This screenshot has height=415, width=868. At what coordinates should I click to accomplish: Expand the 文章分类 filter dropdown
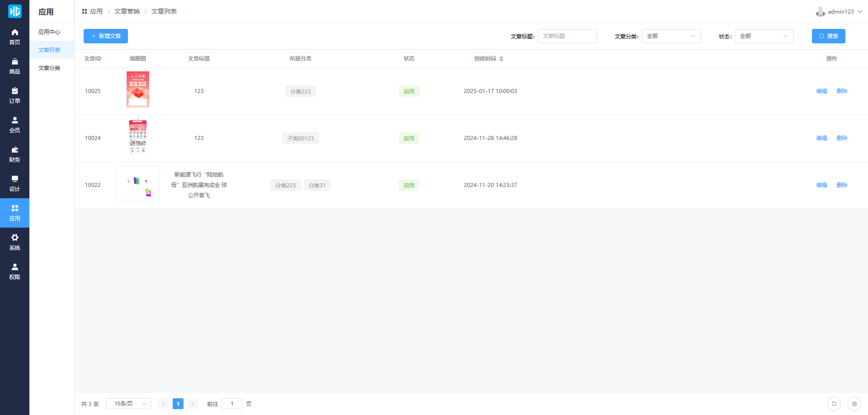click(671, 36)
